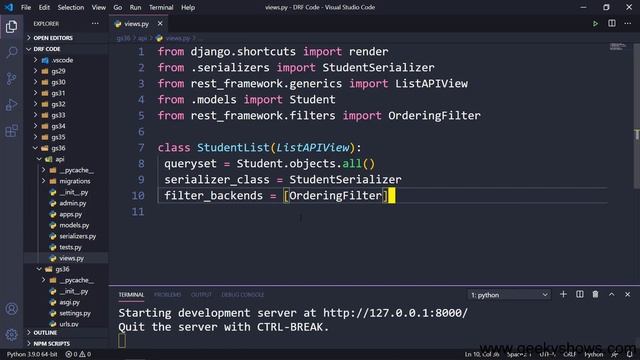
Task: Collapse the api folder
Action: click(60, 159)
